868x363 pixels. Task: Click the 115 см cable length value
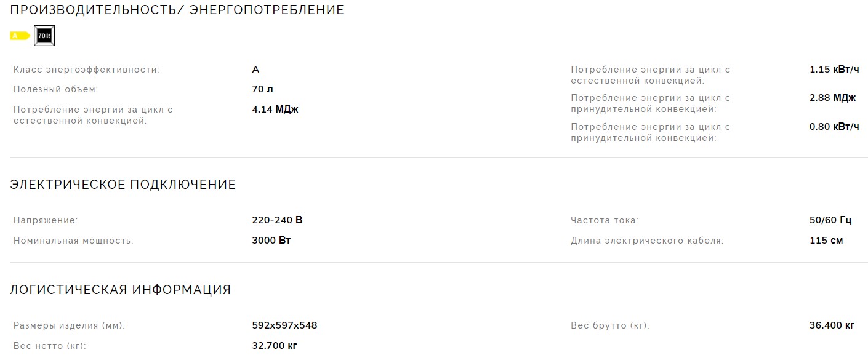point(826,240)
